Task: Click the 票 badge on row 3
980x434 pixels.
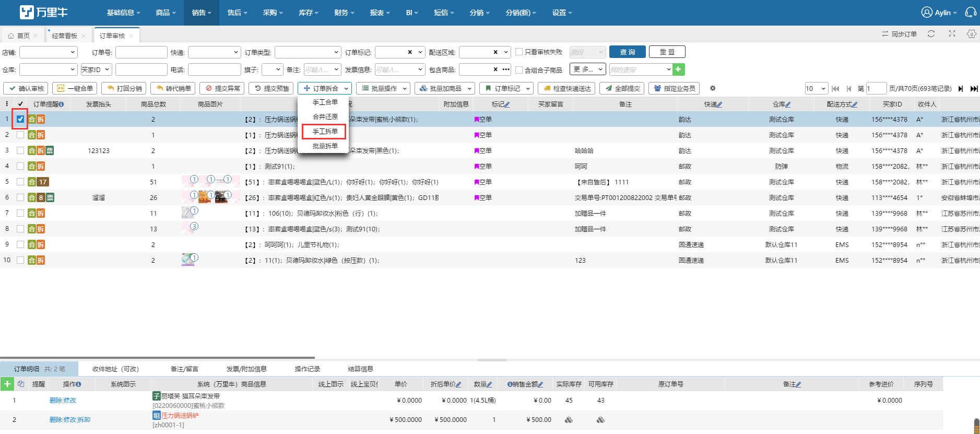Action: coord(50,150)
